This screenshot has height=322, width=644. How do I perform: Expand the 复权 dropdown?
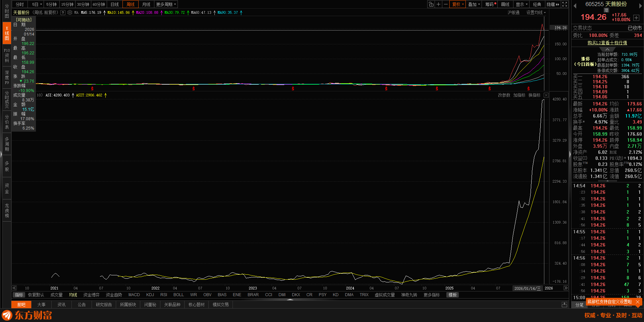point(458,4)
